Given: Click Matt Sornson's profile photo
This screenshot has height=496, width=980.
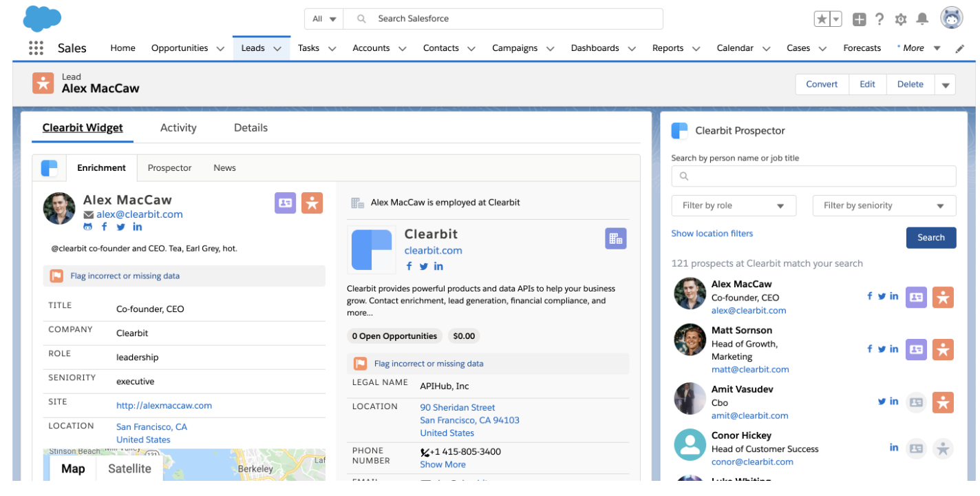Looking at the screenshot, I should click(x=690, y=340).
